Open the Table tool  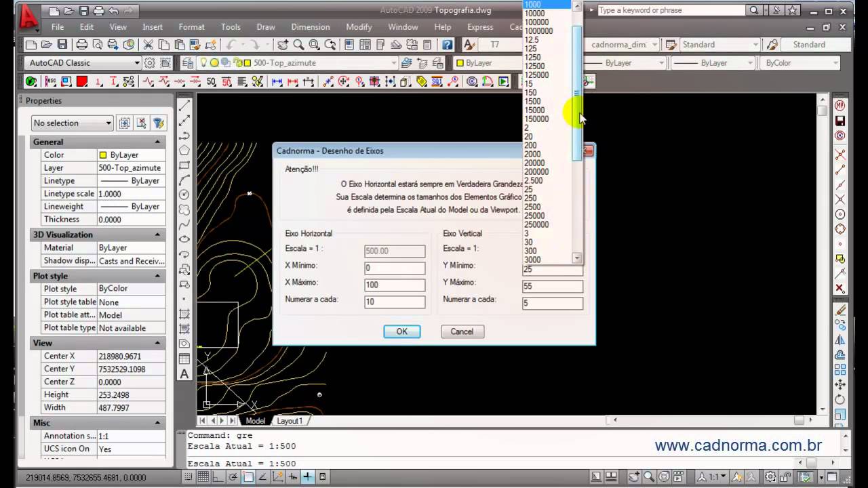pos(184,359)
